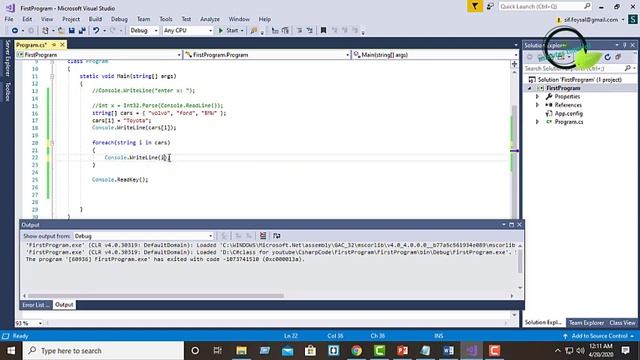Open File Explorer from the taskbar
This screenshot has height=360, width=640.
(241, 351)
